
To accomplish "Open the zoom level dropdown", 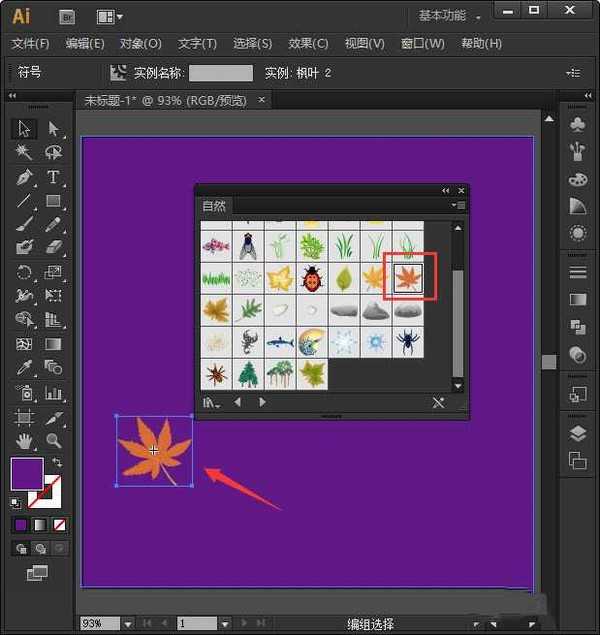I will click(128, 624).
